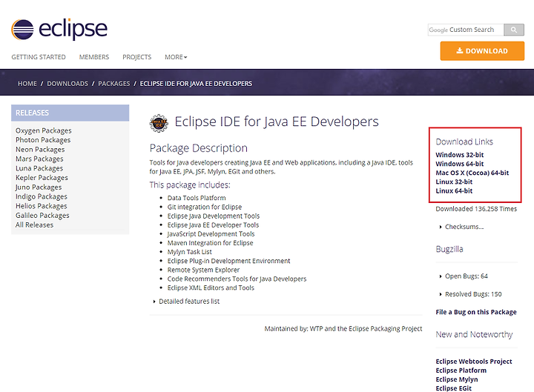
Task: Click Eclipse IDE for Java EE Developers breadcrumb
Action: (196, 84)
